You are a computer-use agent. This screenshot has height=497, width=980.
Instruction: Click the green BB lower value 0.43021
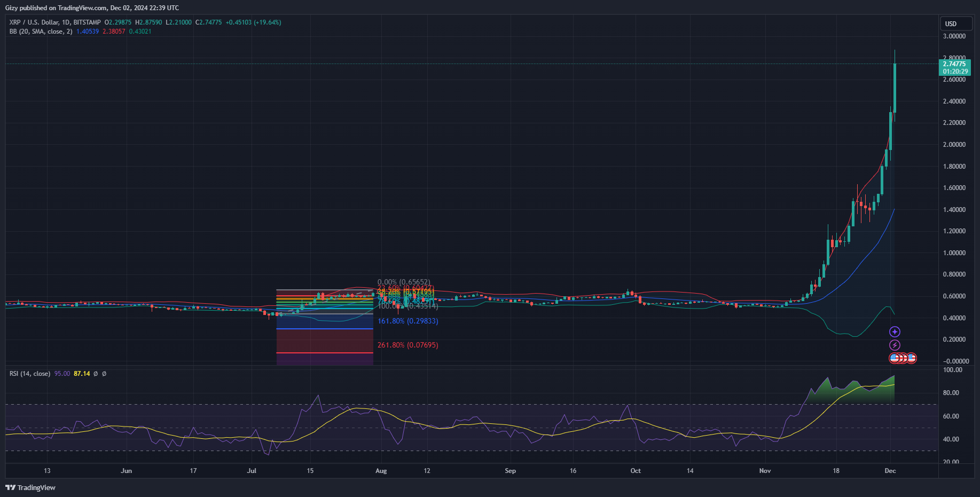[140, 31]
